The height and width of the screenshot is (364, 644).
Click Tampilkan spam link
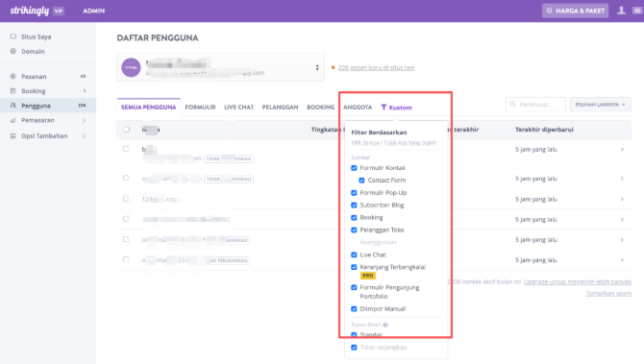pyautogui.click(x=608, y=294)
